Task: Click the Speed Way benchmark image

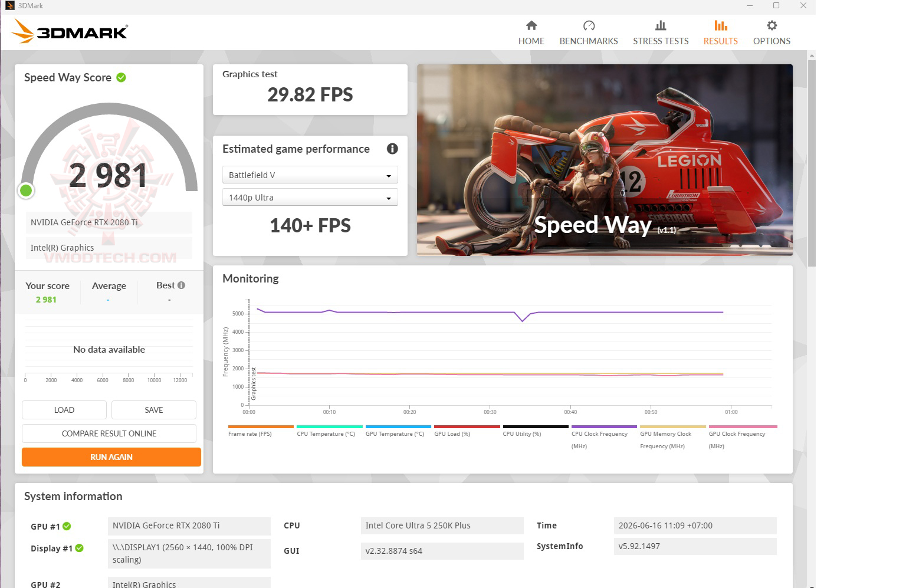Action: pyautogui.click(x=605, y=160)
